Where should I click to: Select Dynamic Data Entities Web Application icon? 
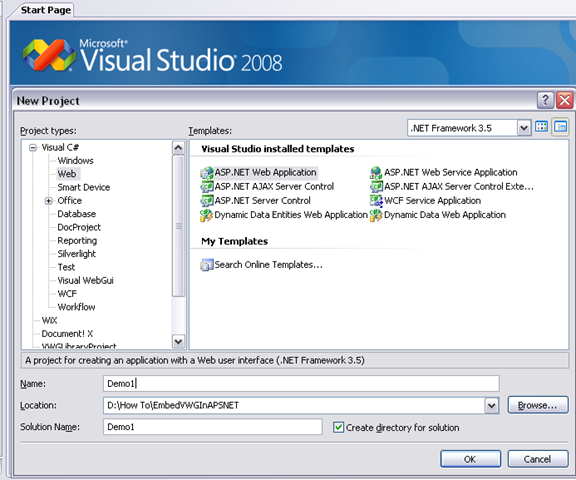pyautogui.click(x=206, y=215)
